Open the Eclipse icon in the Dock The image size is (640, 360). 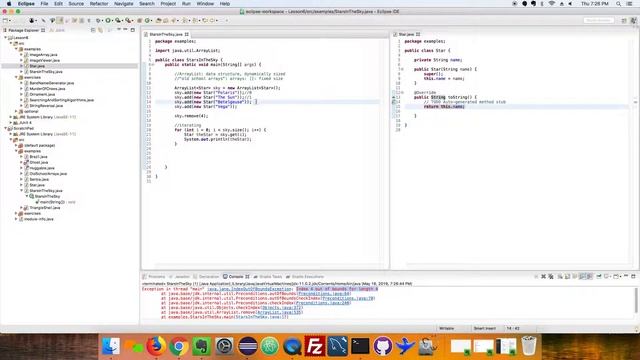pyautogui.click(x=247, y=346)
